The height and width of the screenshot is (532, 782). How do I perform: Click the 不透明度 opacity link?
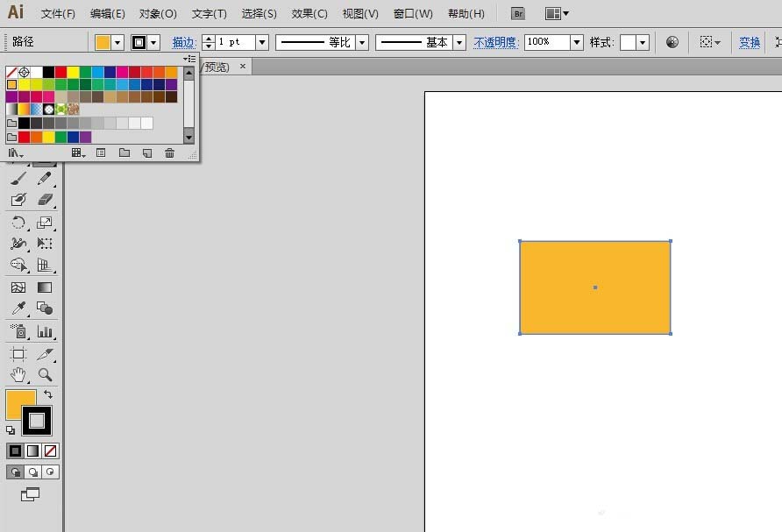(x=496, y=42)
